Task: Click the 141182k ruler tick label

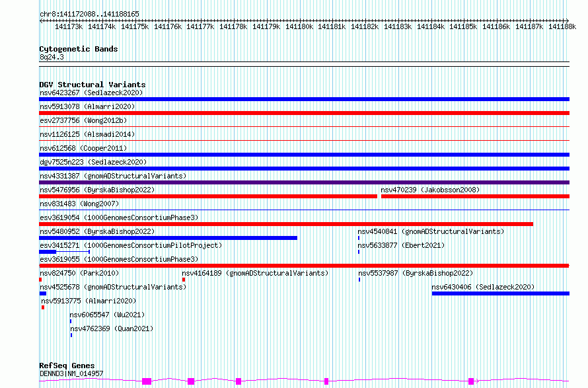Action: [x=365, y=27]
